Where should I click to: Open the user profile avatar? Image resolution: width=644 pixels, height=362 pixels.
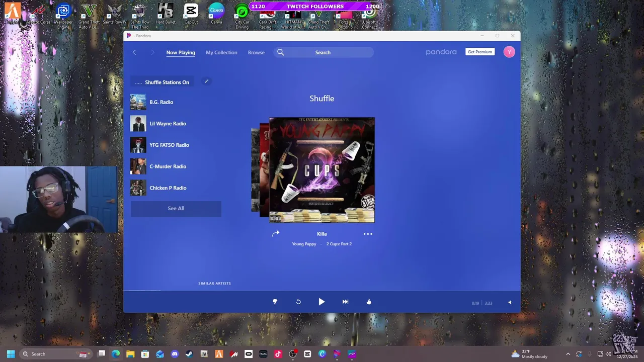click(x=509, y=52)
